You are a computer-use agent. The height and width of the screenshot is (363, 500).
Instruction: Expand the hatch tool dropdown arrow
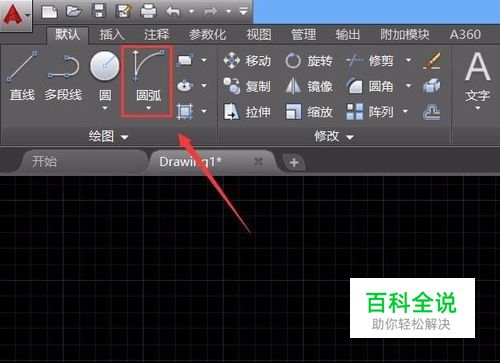click(x=204, y=111)
